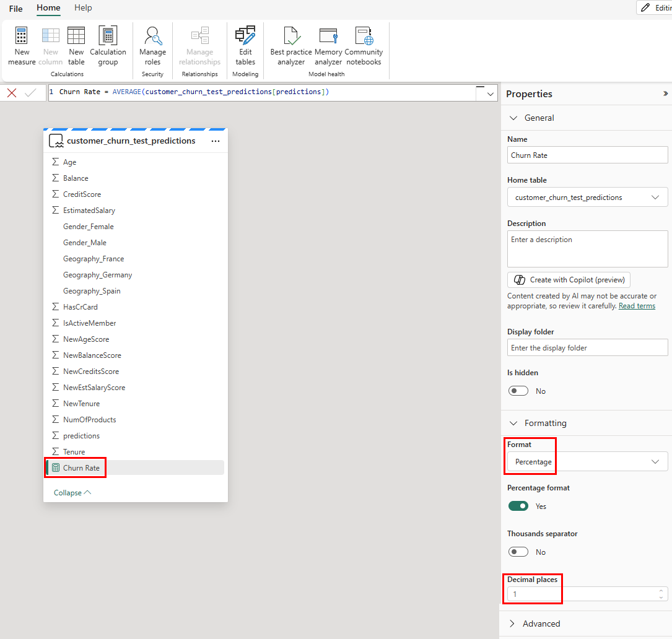Select the EstimatedSalary field
The height and width of the screenshot is (639, 672).
[89, 211]
